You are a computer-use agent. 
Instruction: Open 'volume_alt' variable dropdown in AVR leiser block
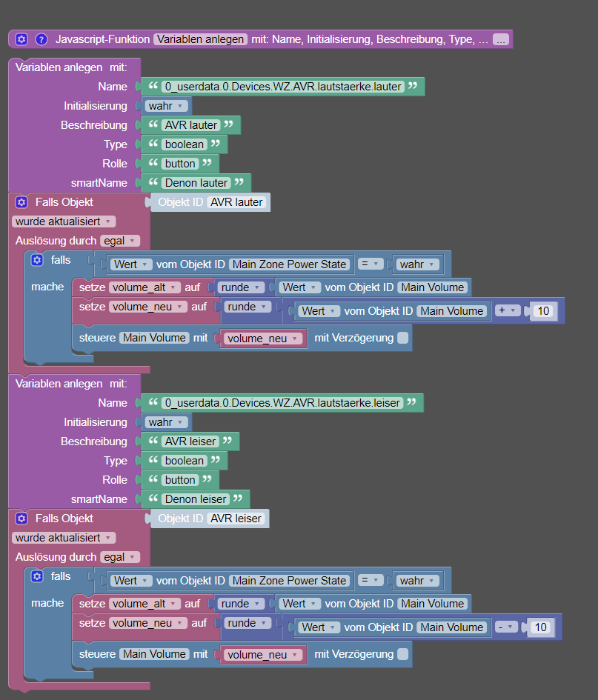(144, 604)
